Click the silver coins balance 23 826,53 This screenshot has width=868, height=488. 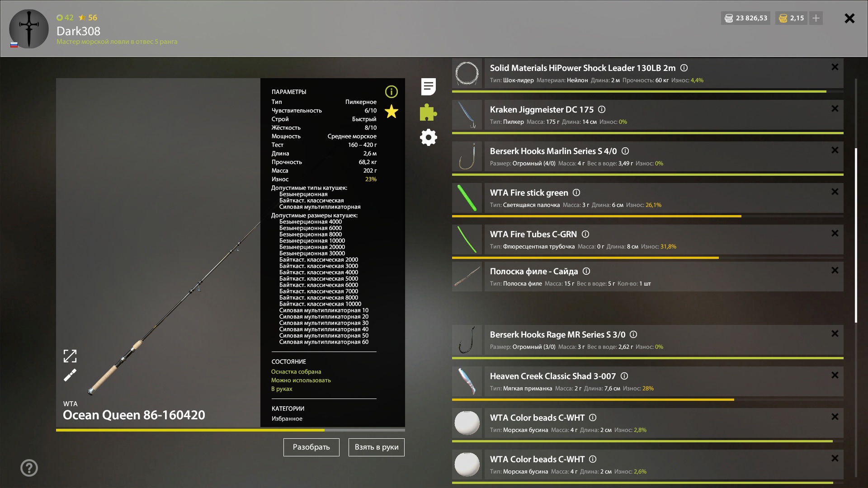coord(746,18)
